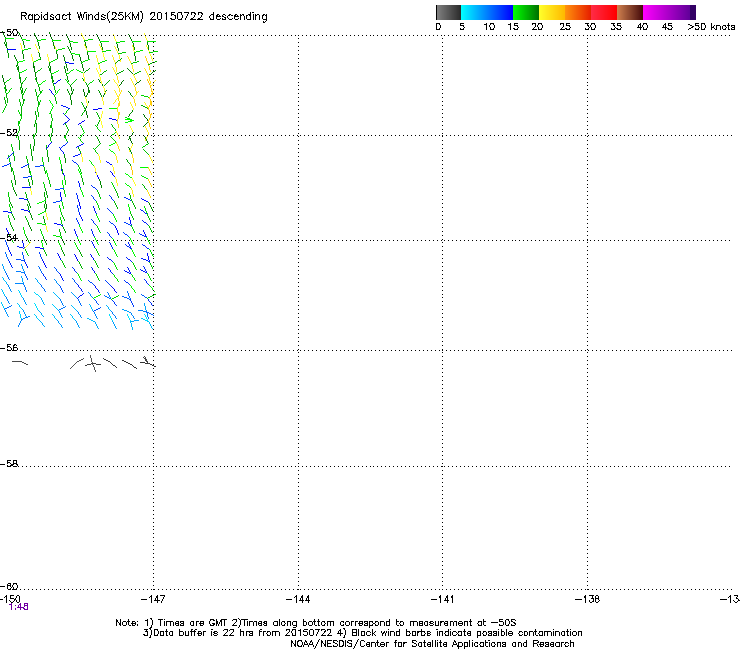Click latitude label -56
This screenshot has width=740, height=650.
pos(9,348)
